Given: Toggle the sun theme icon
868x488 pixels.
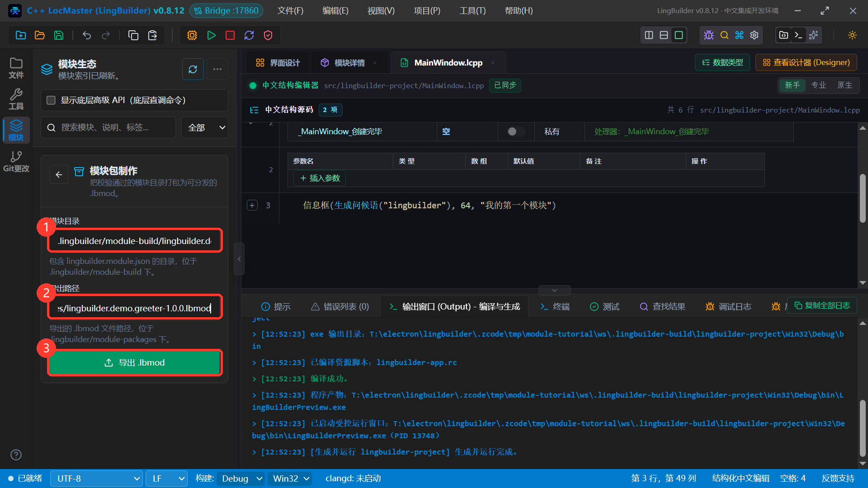Looking at the screenshot, I should click(x=853, y=35).
